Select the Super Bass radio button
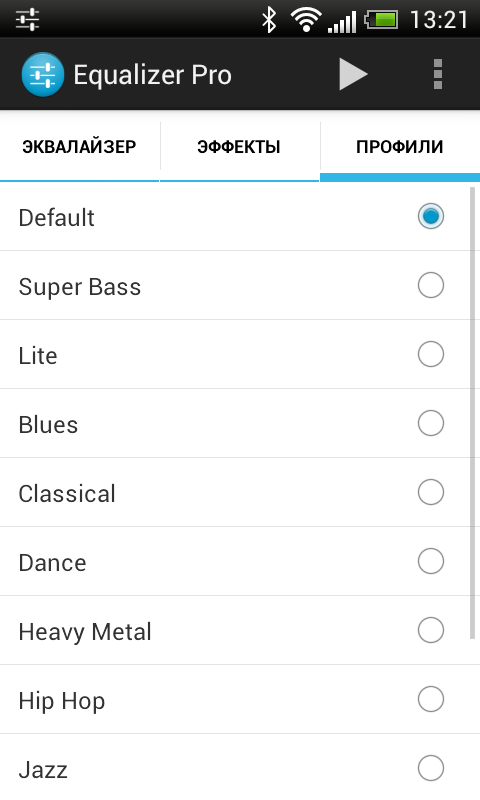 point(431,285)
